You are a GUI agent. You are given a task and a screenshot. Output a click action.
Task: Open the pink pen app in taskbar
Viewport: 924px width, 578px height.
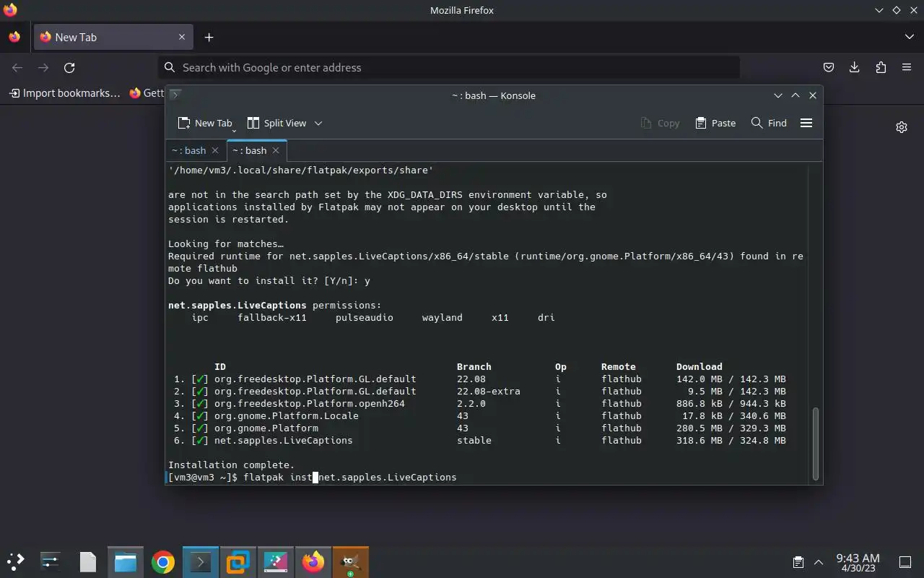(276, 561)
